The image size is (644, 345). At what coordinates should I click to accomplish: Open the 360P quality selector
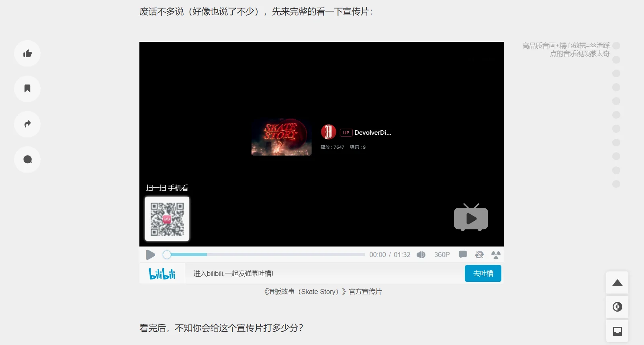point(442,255)
